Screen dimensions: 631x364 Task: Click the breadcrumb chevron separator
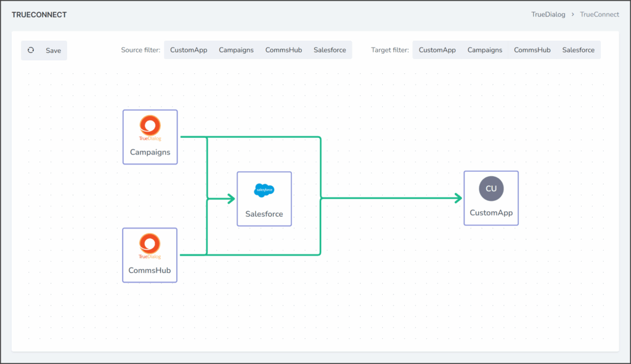(572, 15)
